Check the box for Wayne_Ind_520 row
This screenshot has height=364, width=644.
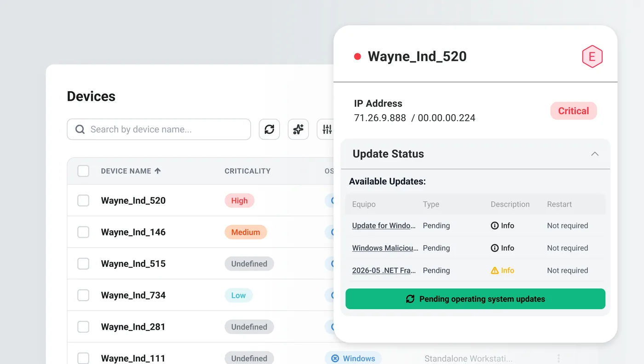point(83,200)
